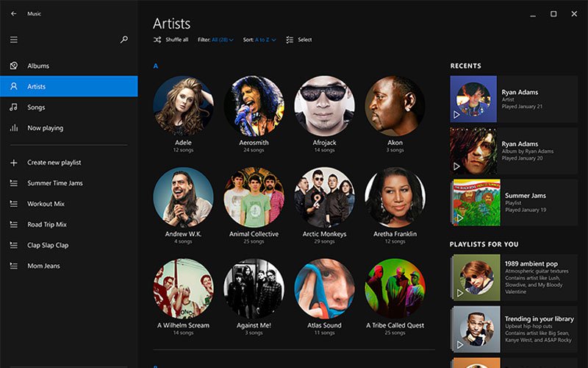Viewport: 588px width, 368px height.
Task: Expand the Sort A to Z dropdown
Action: (259, 40)
